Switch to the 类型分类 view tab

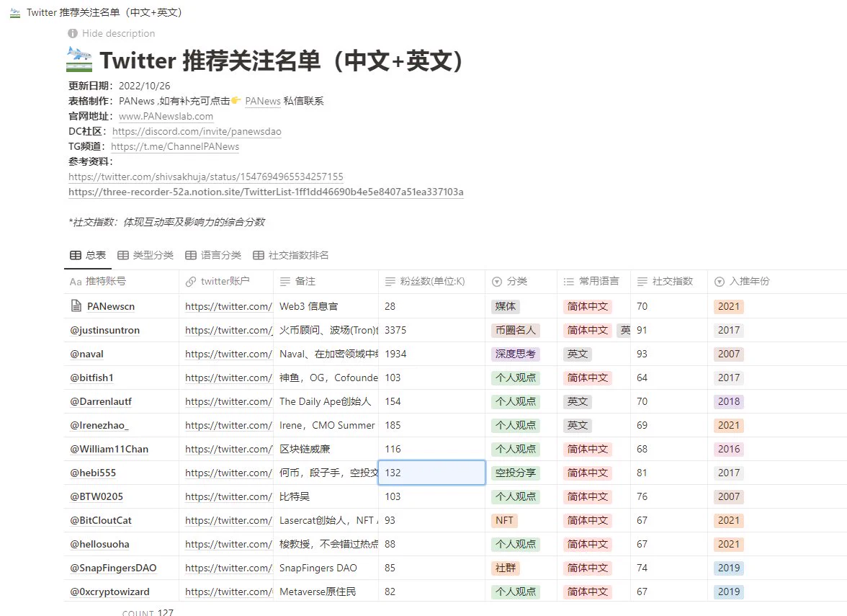(145, 255)
